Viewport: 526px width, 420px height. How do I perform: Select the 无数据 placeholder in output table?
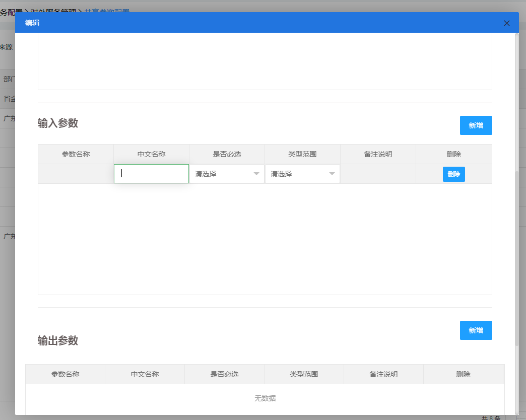265,398
